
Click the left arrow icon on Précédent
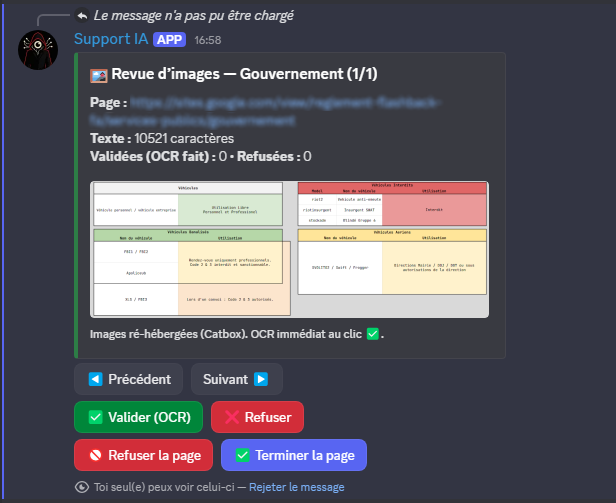(x=96, y=380)
